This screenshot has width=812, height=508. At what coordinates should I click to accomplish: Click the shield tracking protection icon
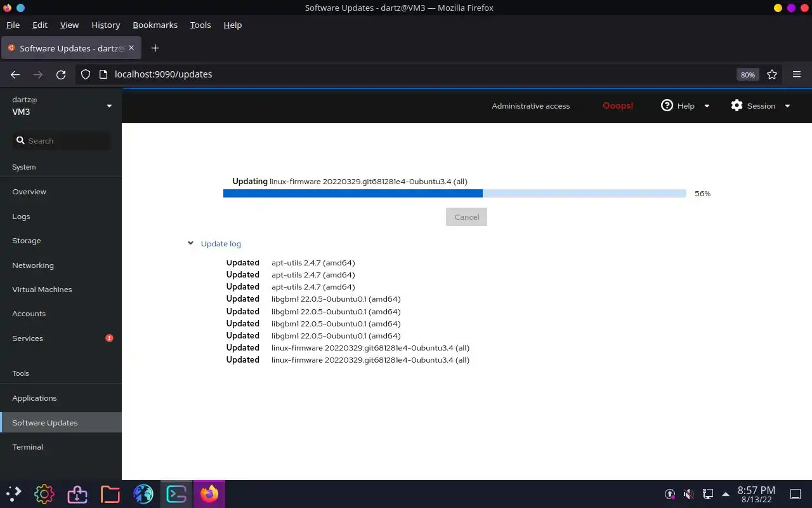click(86, 74)
